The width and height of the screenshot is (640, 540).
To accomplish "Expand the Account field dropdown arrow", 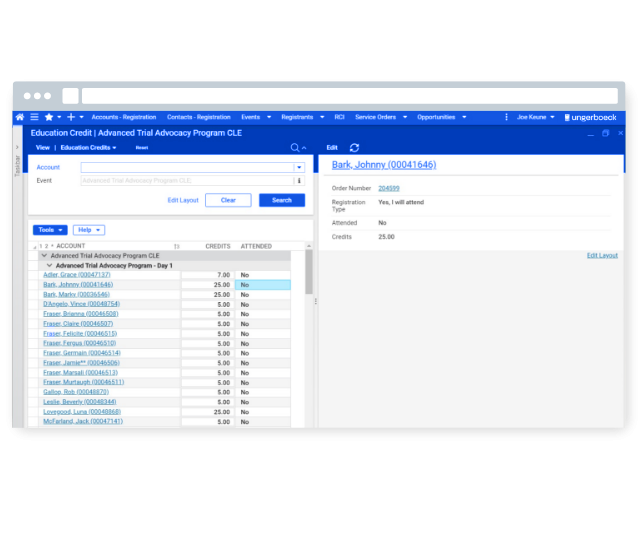I will click(x=298, y=168).
